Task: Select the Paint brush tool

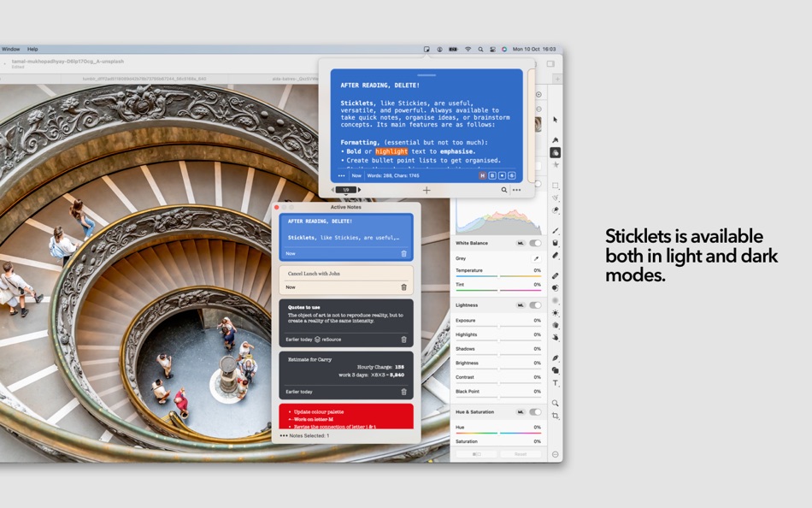Action: click(x=555, y=231)
